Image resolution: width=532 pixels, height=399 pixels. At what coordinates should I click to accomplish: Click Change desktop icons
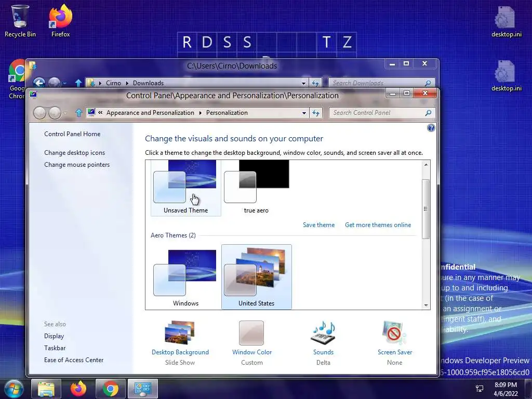pyautogui.click(x=74, y=153)
